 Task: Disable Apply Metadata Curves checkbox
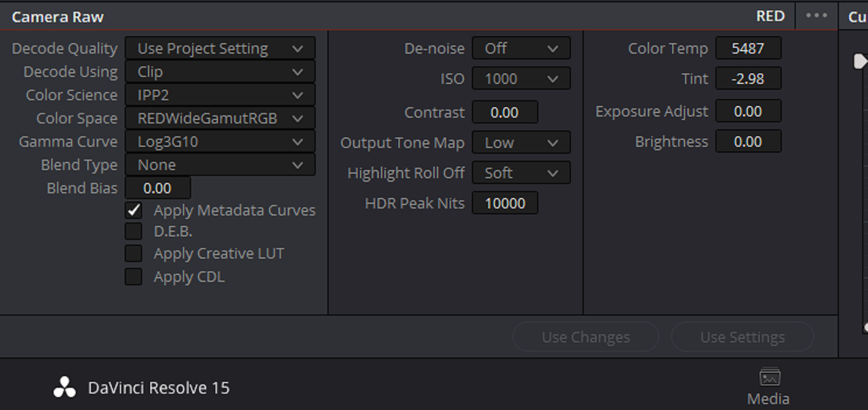tap(134, 210)
